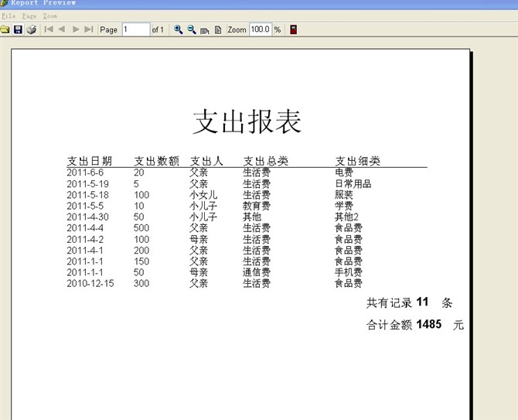Click the date 2011-4-4
518x420 pixels.
point(85,228)
